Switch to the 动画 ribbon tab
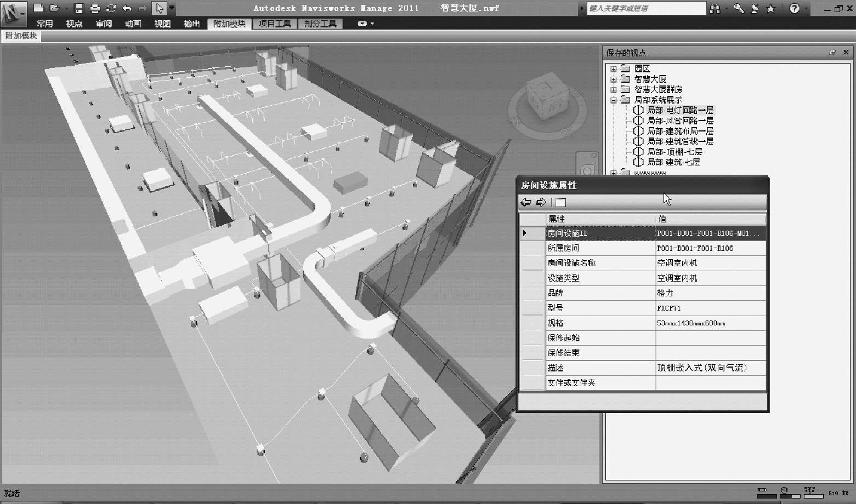Image resolution: width=856 pixels, height=504 pixels. click(133, 24)
